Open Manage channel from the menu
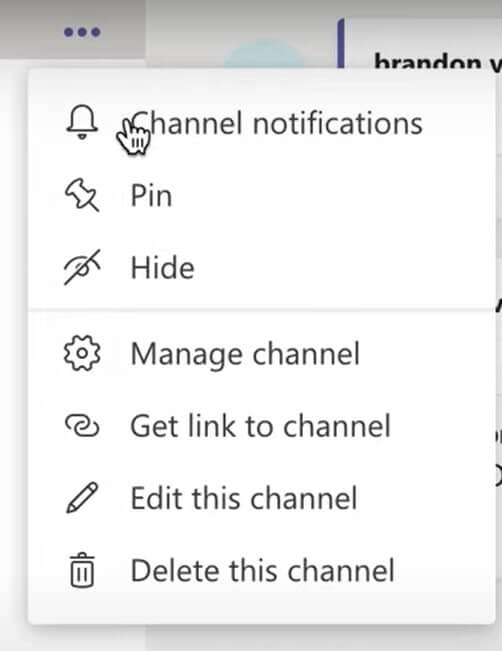Image resolution: width=502 pixels, height=651 pixels. [262, 354]
